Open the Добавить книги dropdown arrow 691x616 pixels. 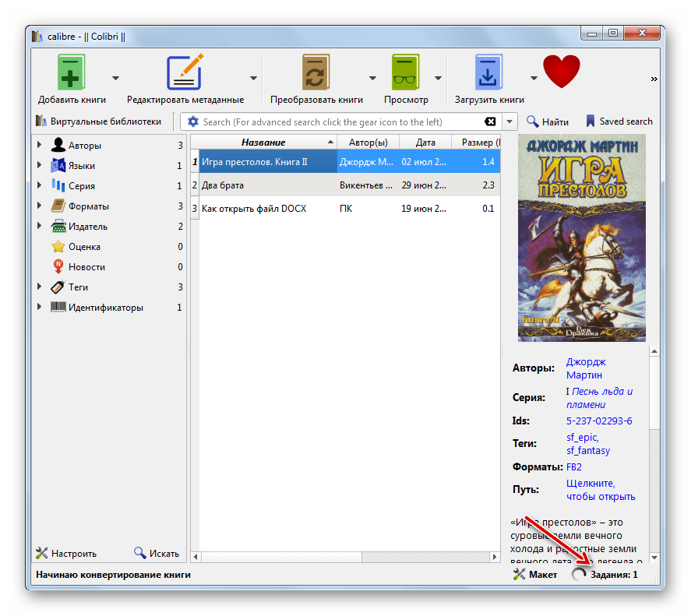click(x=115, y=79)
